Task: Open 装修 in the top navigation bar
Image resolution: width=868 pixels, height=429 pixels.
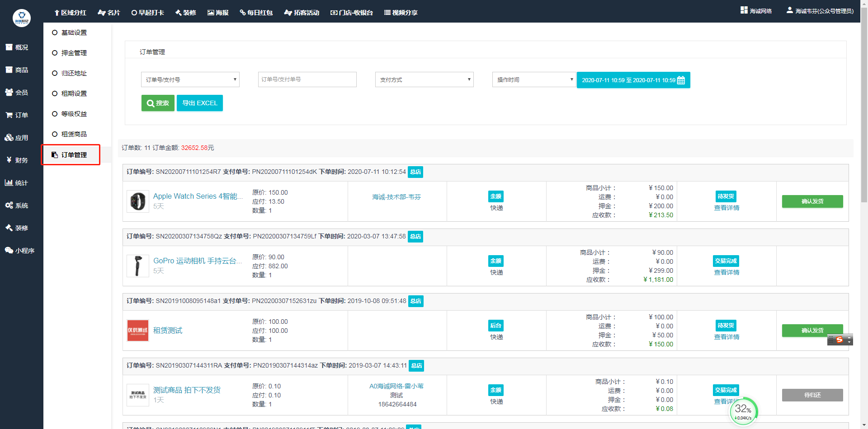Action: click(x=186, y=13)
